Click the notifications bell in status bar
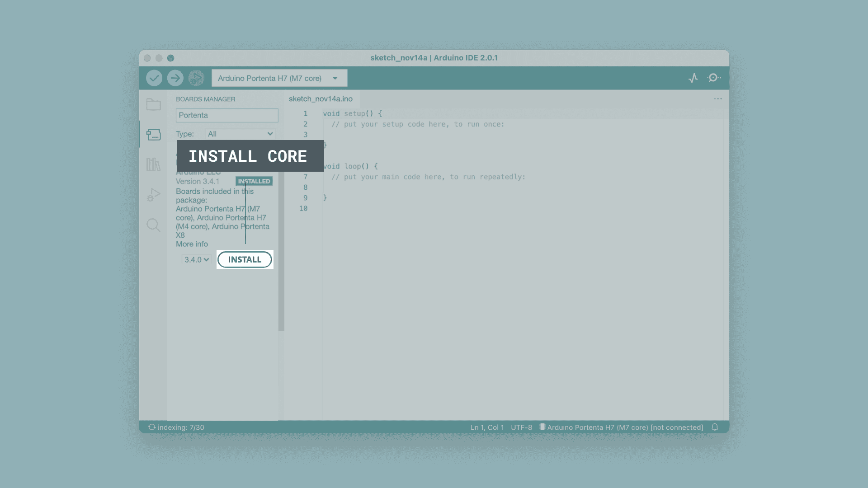Viewport: 868px width, 488px height. coord(715,427)
